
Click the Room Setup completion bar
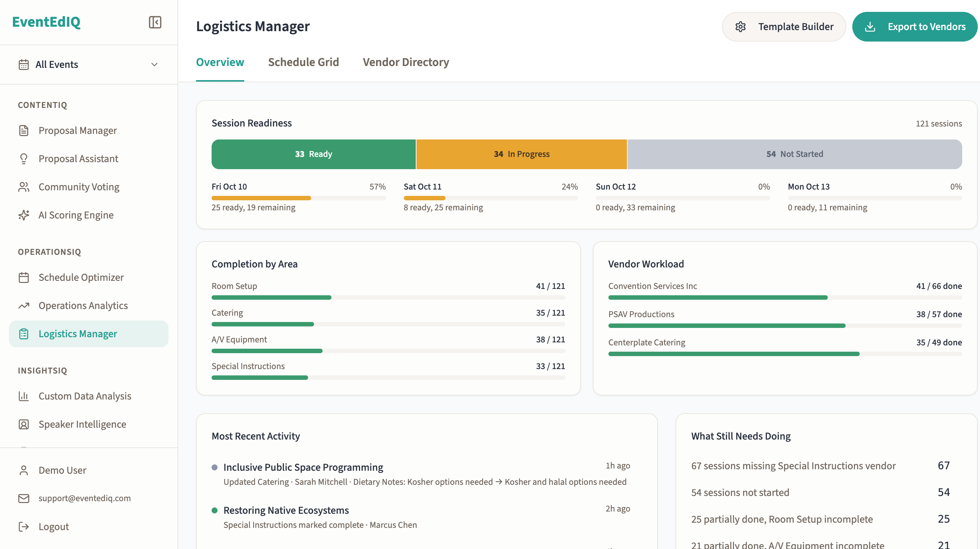coord(388,297)
